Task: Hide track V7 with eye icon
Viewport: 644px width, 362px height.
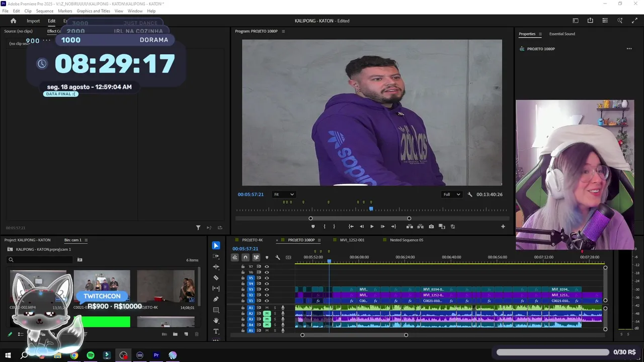Action: coord(267,266)
